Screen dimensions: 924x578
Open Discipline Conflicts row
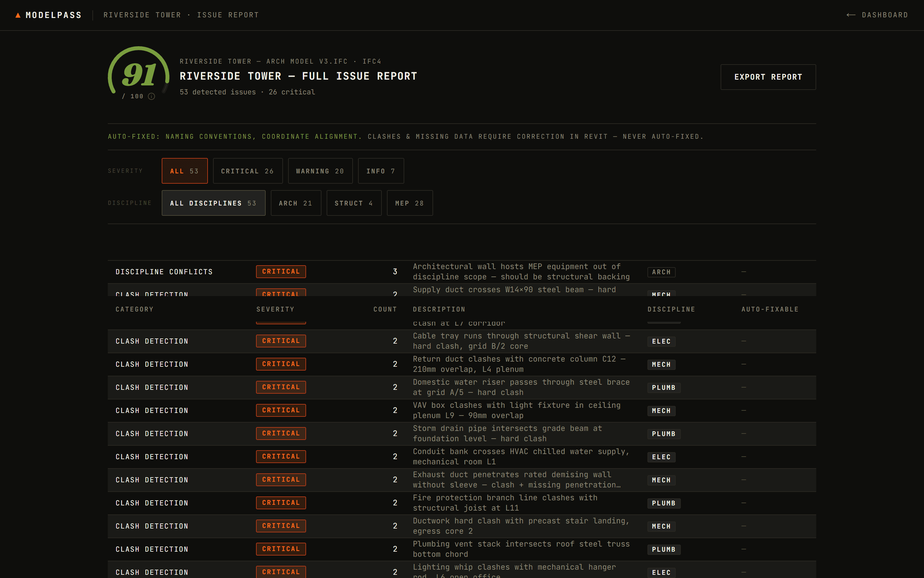(x=462, y=272)
